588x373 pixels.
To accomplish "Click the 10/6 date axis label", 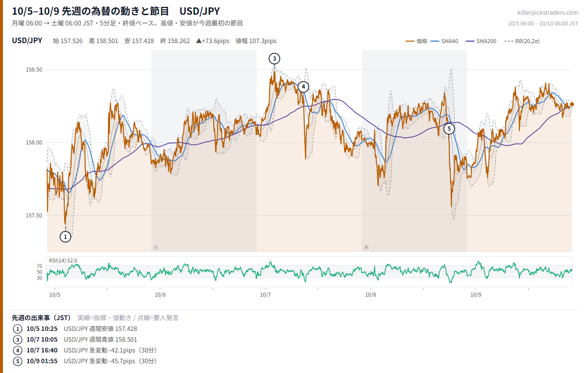I will point(160,295).
